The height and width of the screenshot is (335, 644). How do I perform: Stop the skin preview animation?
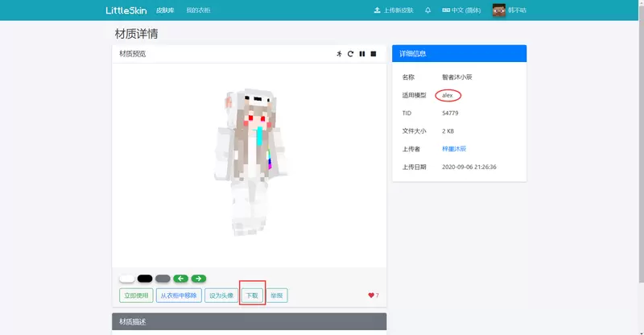pos(374,54)
